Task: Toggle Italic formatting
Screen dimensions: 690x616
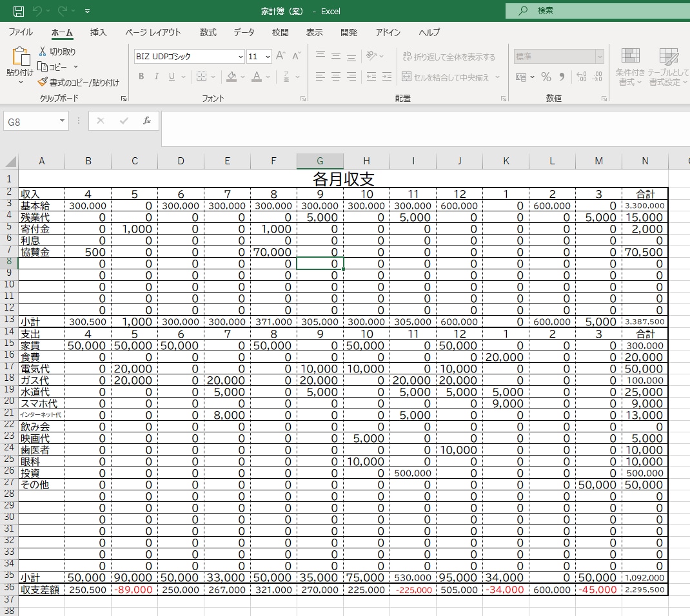Action: point(156,77)
